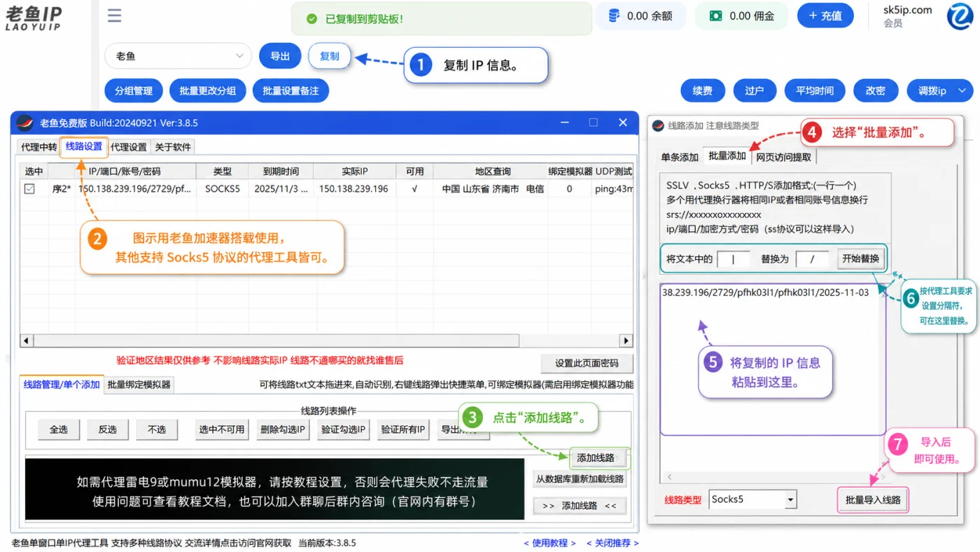Viewport: 980px width, 552px height.
Task: Click the 导出 button
Action: pos(280,56)
